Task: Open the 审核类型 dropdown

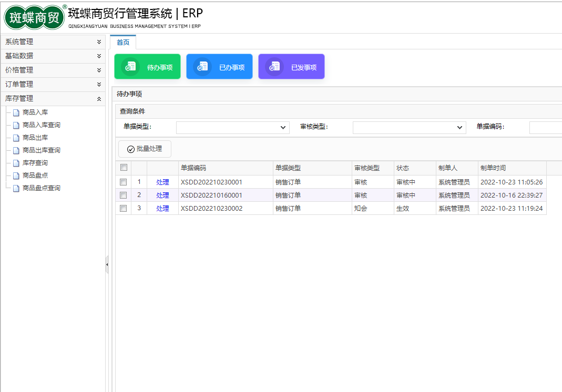Action: [x=409, y=127]
